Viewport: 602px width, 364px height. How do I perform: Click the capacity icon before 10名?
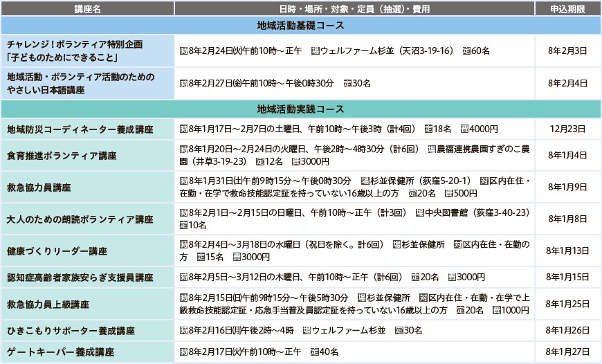(183, 225)
